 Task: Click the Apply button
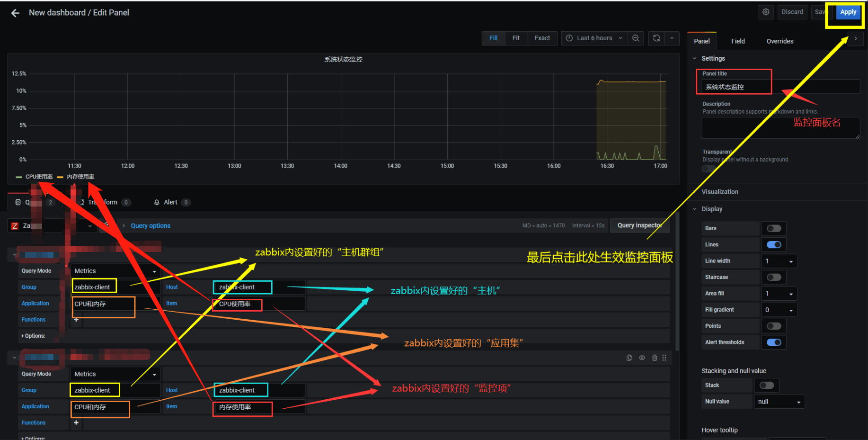pyautogui.click(x=848, y=12)
